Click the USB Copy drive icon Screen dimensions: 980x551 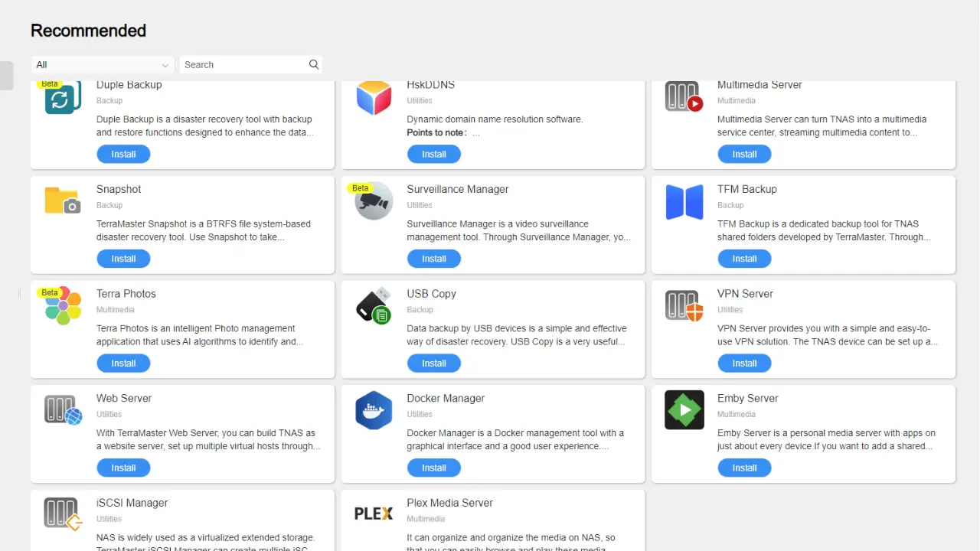pyautogui.click(x=374, y=305)
